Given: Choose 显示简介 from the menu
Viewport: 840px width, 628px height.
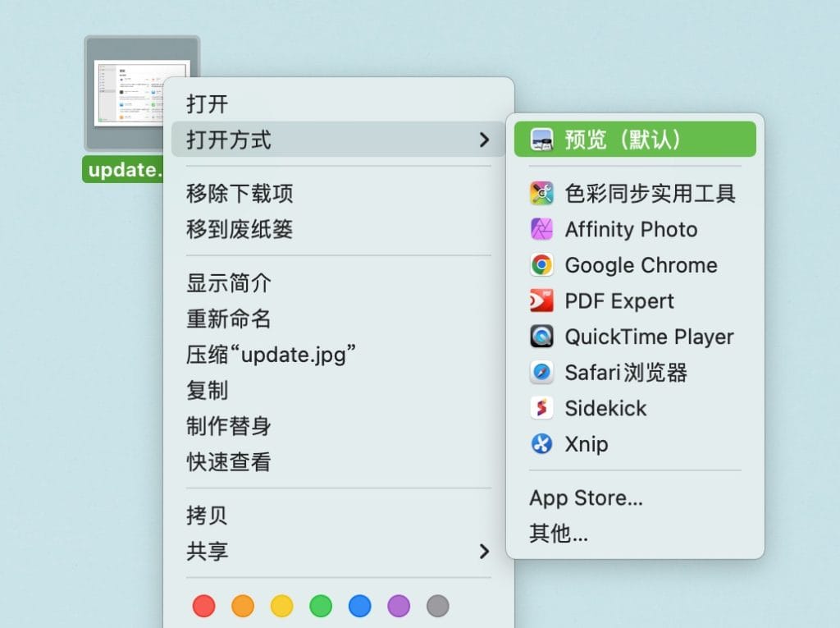Looking at the screenshot, I should (338, 283).
